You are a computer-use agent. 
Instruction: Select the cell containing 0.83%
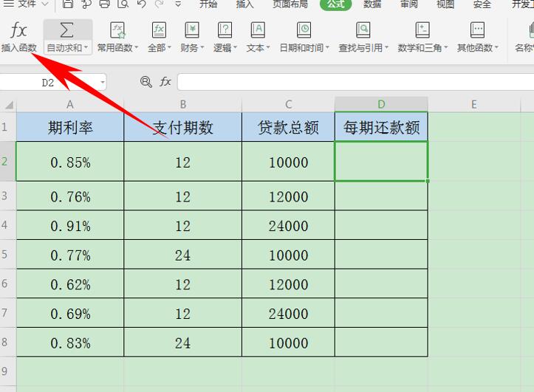[70, 343]
